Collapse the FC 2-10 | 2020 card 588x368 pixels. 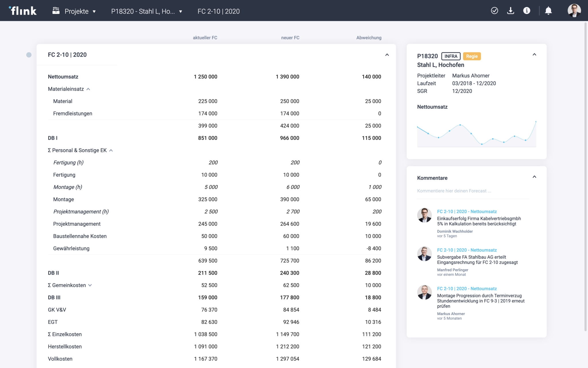pos(387,55)
